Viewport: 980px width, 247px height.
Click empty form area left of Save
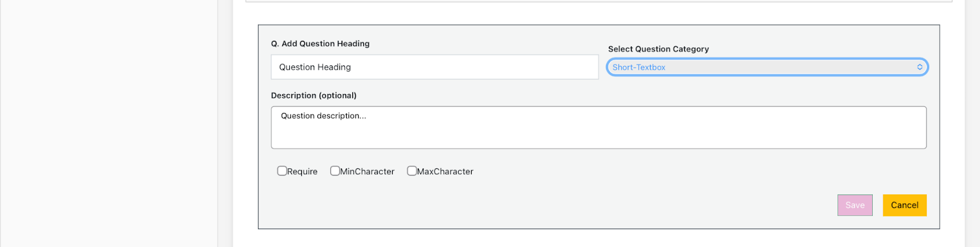(551, 205)
